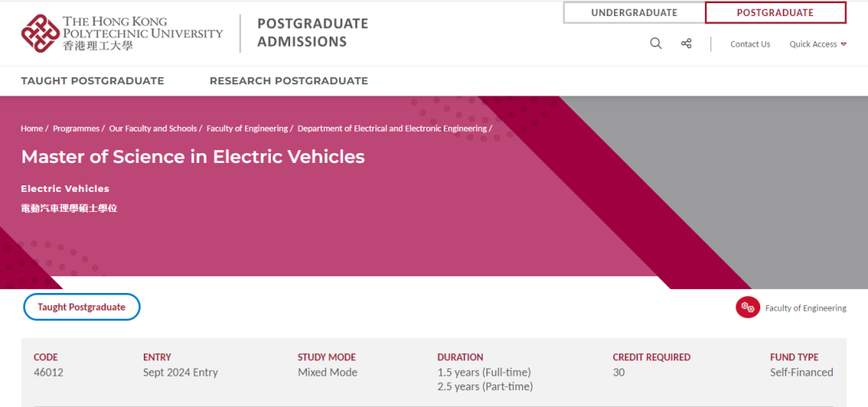Viewport: 868px width, 407px height.
Task: Click the Self-Financed fund type value
Action: [801, 372]
